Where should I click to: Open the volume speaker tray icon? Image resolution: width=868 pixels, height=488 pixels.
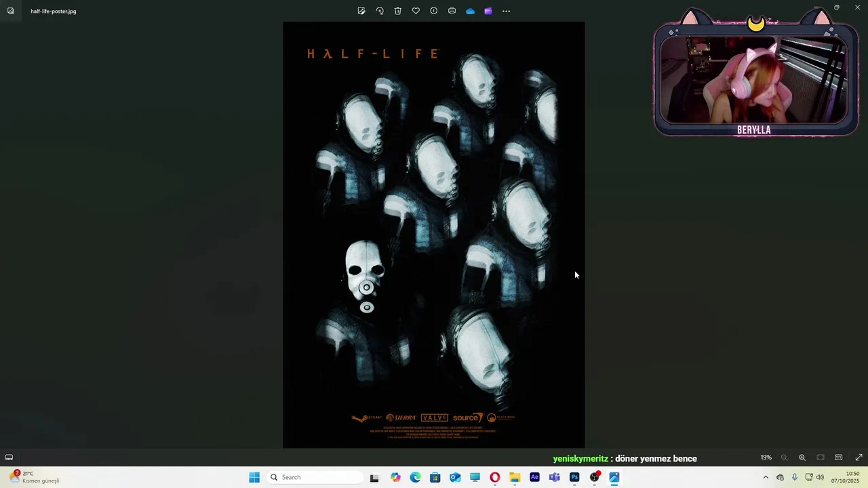(x=820, y=477)
